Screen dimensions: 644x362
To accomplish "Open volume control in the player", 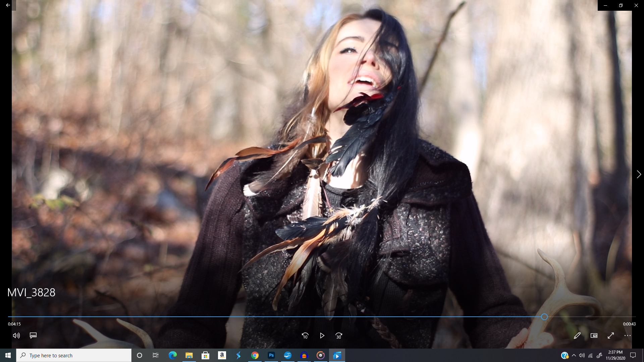I will point(16,336).
